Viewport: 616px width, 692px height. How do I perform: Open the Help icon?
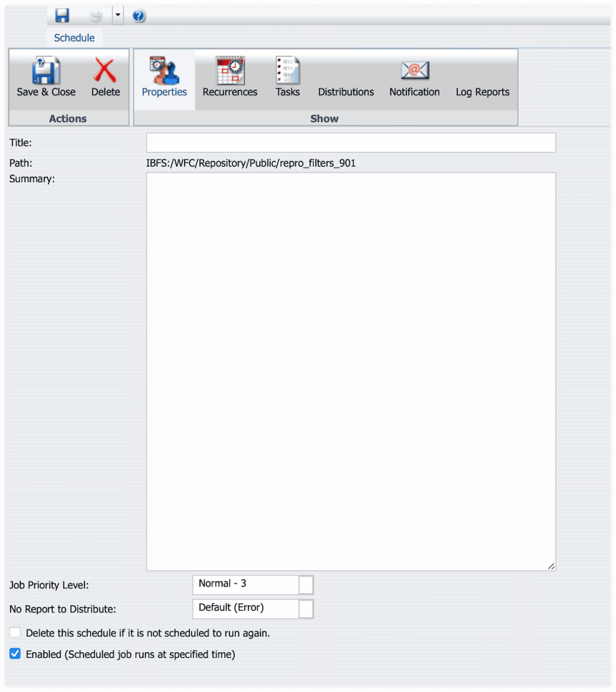pyautogui.click(x=138, y=15)
